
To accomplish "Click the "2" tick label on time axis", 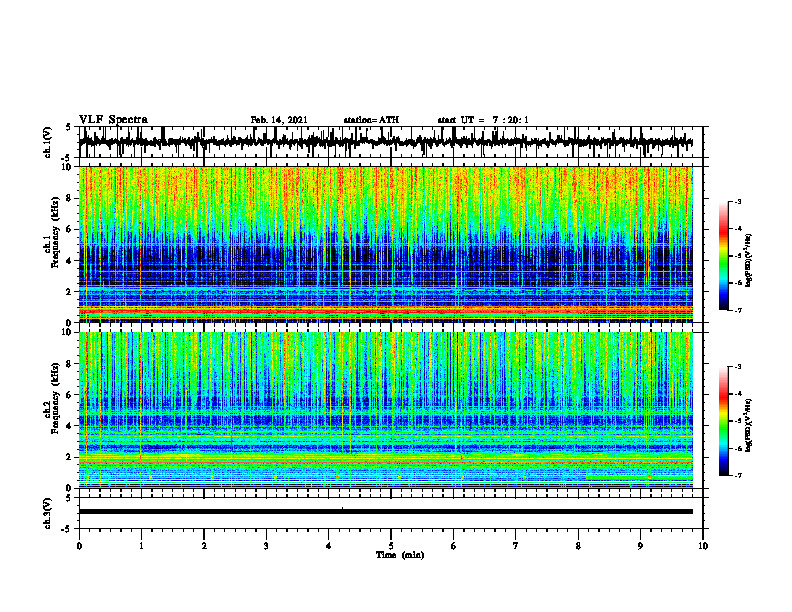I will click(x=204, y=546).
